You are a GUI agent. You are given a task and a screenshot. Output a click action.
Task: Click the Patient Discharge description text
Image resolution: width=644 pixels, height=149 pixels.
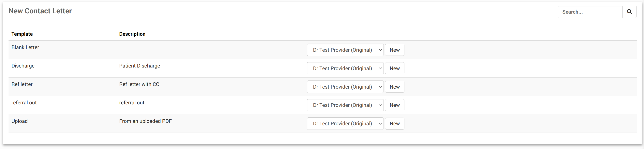tap(139, 66)
